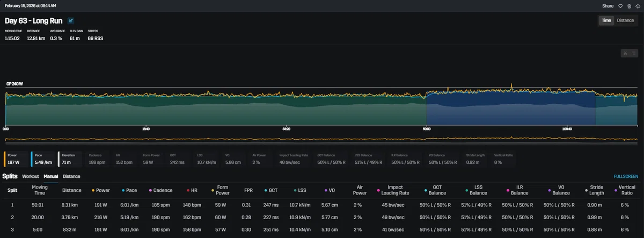The image size is (644, 238).
Task: Click the edit icon beside the run title
Action: pyautogui.click(x=71, y=20)
